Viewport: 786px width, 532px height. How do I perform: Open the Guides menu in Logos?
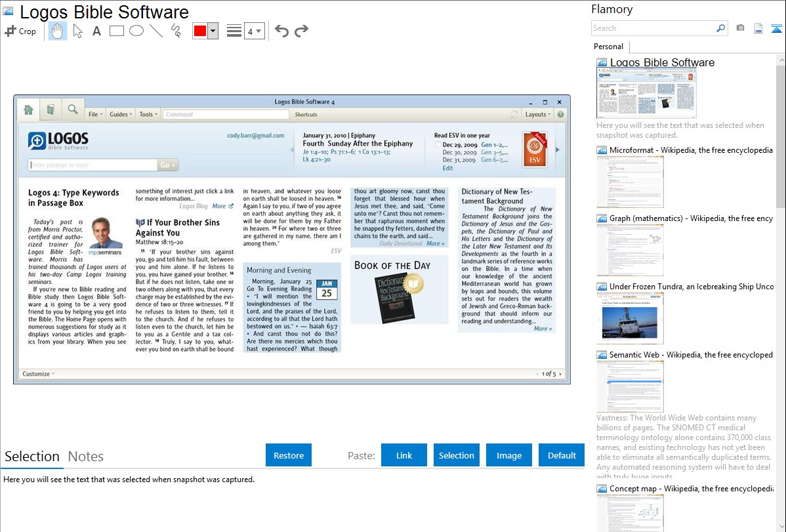tap(121, 114)
